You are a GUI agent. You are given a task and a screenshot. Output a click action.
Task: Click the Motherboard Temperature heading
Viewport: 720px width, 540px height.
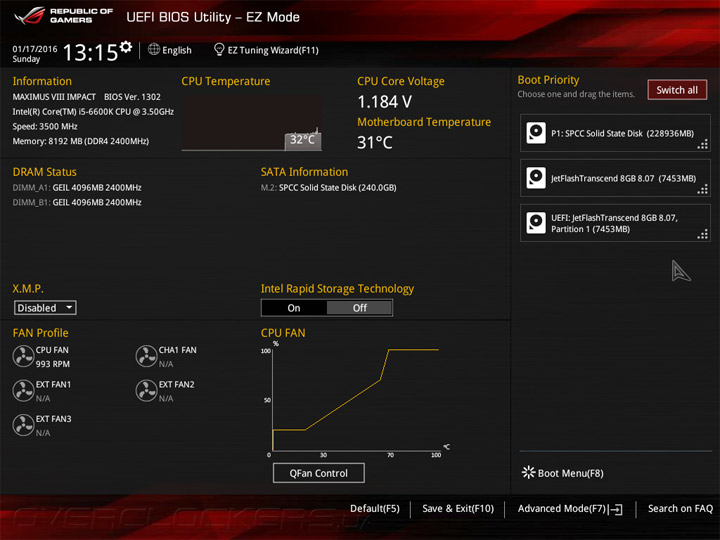pyautogui.click(x=424, y=122)
